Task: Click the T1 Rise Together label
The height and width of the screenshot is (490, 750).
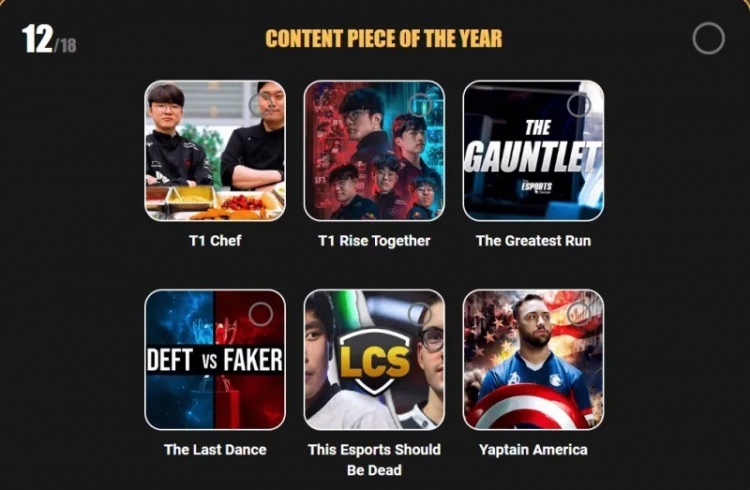Action: pyautogui.click(x=374, y=241)
